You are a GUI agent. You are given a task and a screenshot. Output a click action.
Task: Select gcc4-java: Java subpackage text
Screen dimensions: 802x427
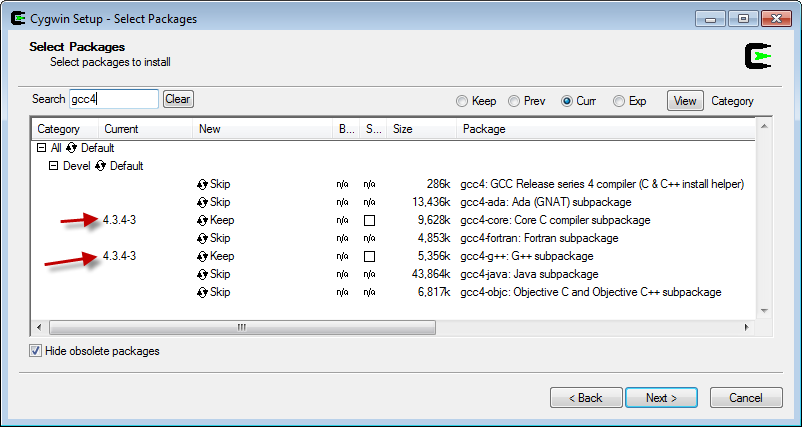tap(529, 274)
